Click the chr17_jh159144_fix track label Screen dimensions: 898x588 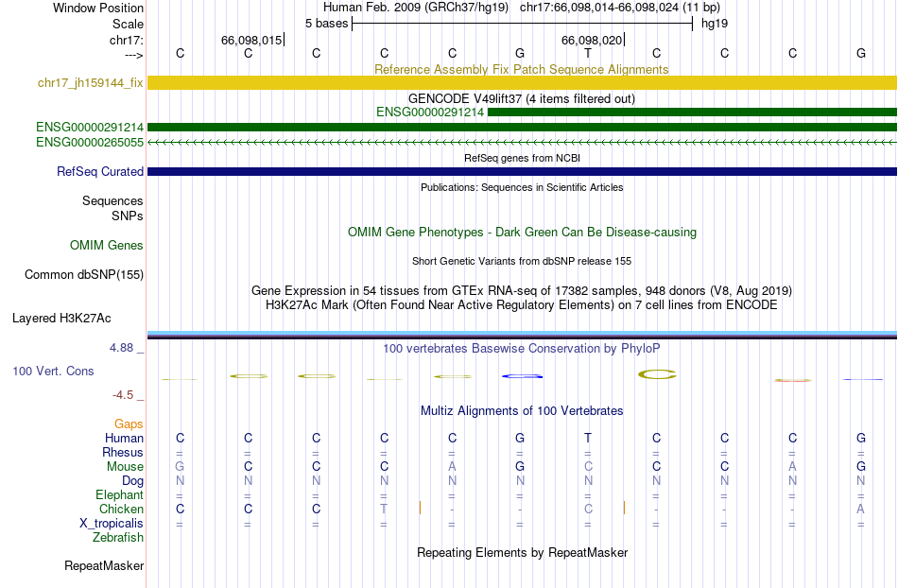click(x=91, y=82)
